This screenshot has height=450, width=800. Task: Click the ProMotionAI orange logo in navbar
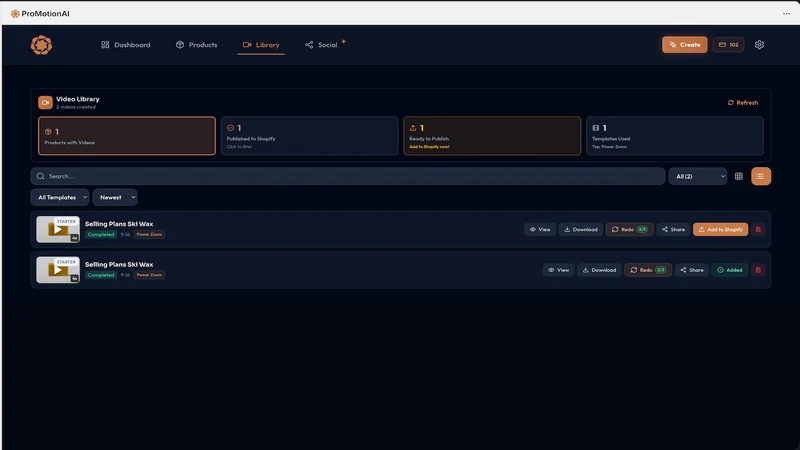tap(41, 45)
